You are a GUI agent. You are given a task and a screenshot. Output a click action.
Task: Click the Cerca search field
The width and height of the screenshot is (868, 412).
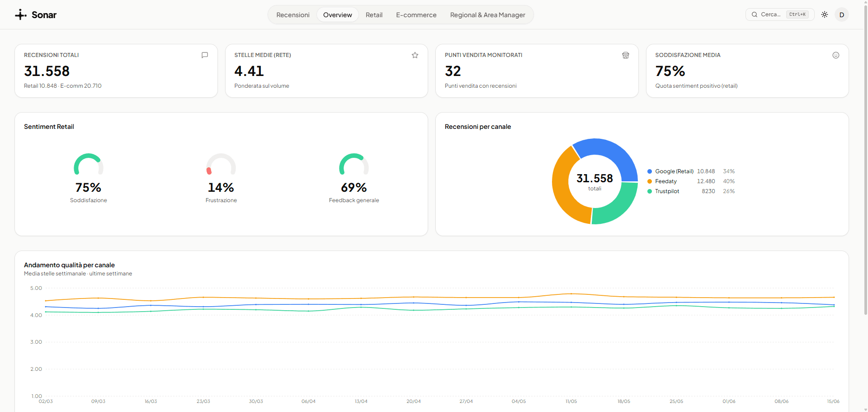click(x=780, y=14)
